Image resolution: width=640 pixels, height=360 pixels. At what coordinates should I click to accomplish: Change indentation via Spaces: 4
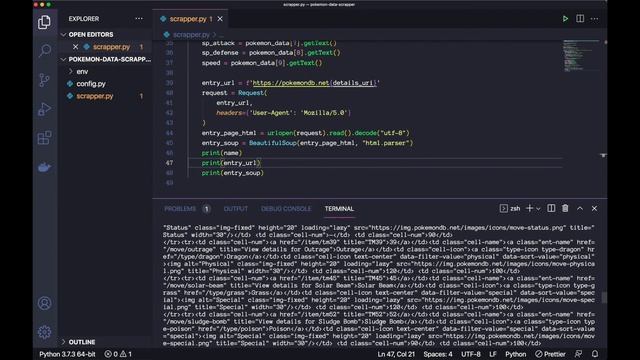click(x=438, y=354)
